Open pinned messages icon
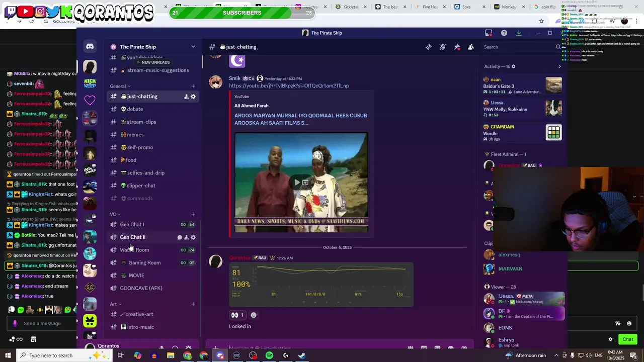This screenshot has height=362, width=644. [457, 47]
